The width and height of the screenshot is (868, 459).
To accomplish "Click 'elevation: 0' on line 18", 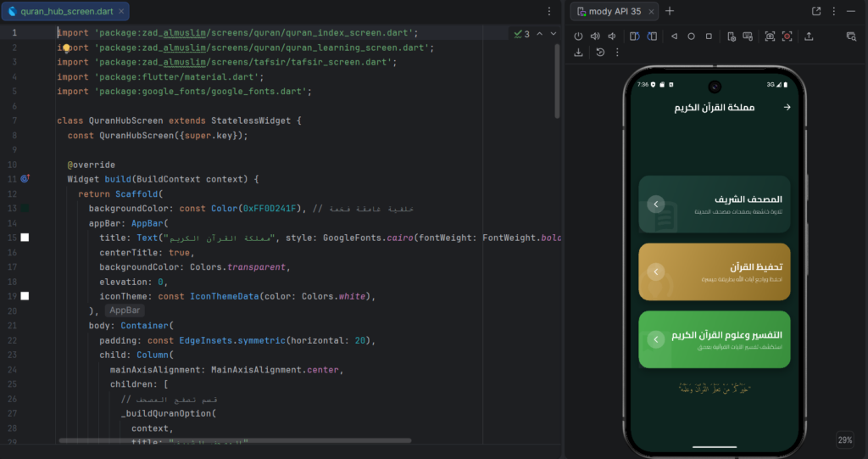I will (x=131, y=282).
